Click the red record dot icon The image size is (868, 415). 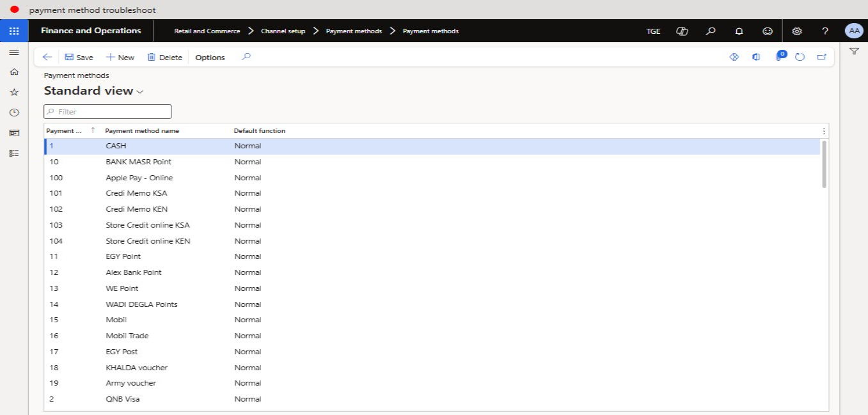coord(14,10)
